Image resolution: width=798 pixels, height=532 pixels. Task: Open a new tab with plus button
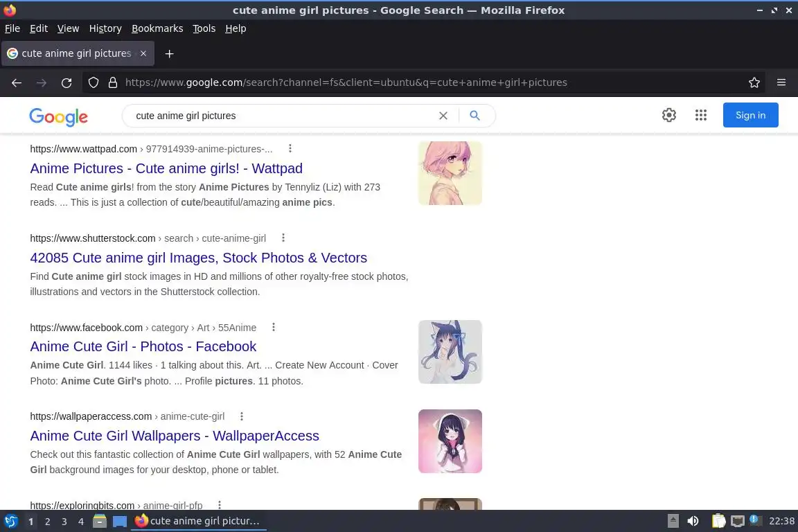click(170, 53)
